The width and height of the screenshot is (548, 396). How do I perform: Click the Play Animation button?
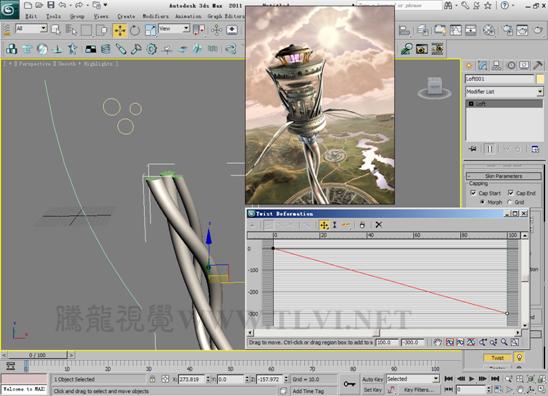click(471, 379)
